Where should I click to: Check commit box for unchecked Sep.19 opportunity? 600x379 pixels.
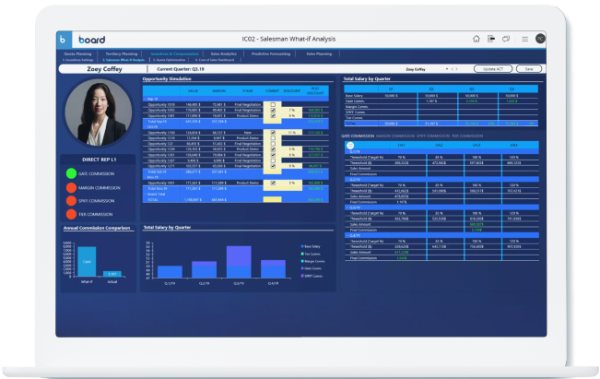coord(273,105)
